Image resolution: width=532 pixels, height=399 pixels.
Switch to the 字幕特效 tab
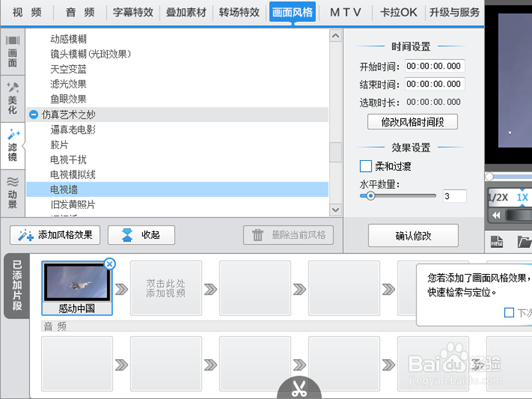133,12
